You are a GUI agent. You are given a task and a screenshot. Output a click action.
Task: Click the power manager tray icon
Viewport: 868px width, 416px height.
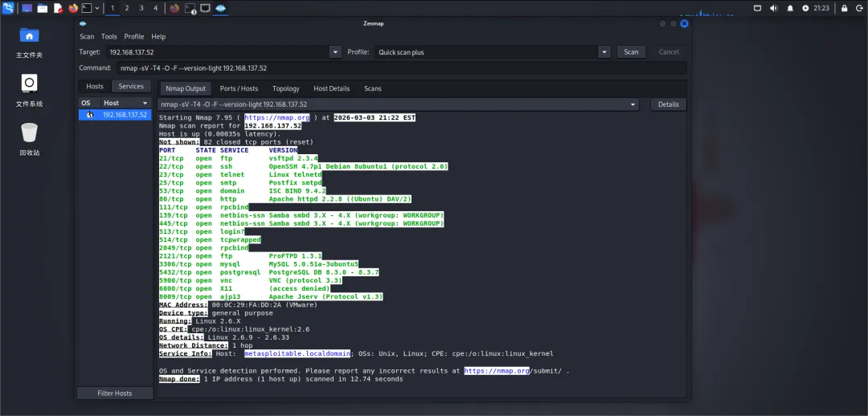[805, 8]
